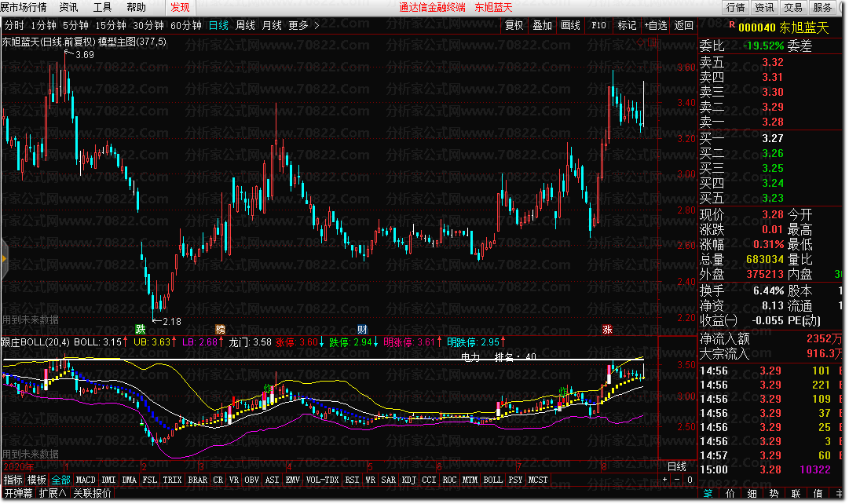The width and height of the screenshot is (849, 504).
Task: Select the 60分钟 timeframe
Action: tap(185, 25)
